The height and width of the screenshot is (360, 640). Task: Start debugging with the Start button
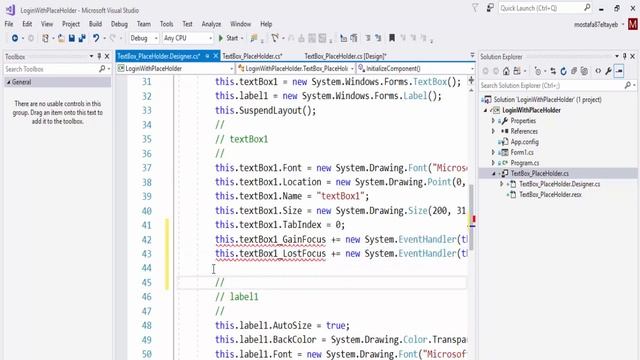[229, 38]
